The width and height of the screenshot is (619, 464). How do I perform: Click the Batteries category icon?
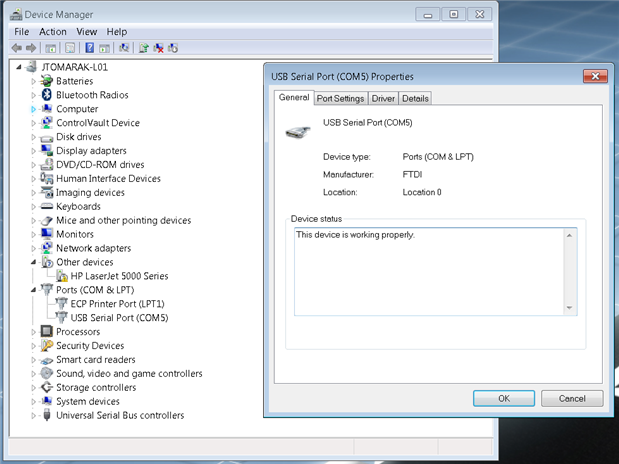[x=47, y=81]
